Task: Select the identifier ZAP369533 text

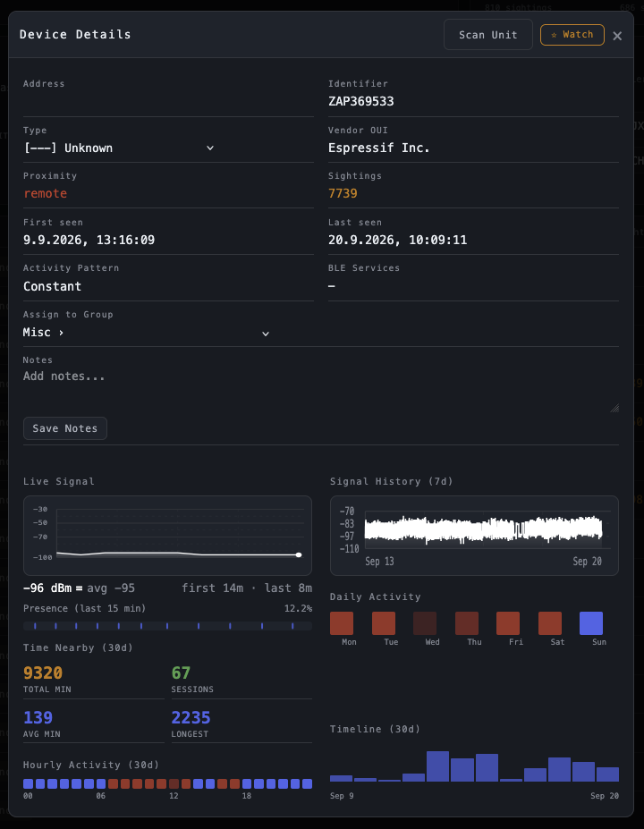Action: [x=361, y=102]
